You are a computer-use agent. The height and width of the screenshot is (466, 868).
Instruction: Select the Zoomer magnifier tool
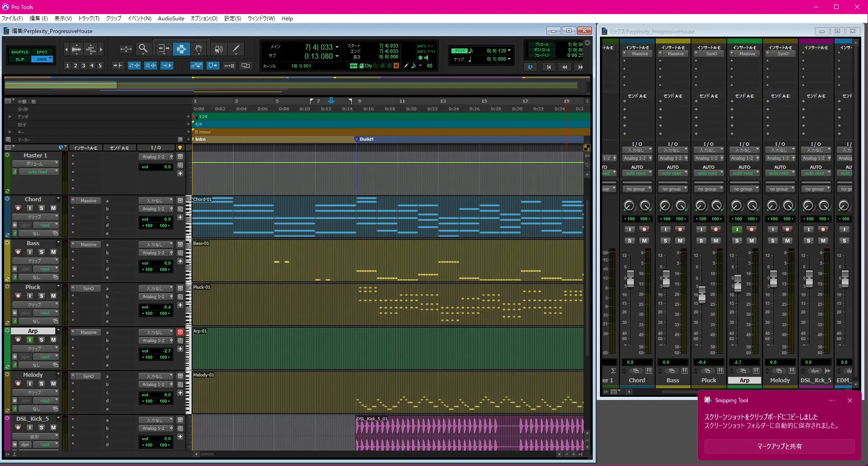143,49
